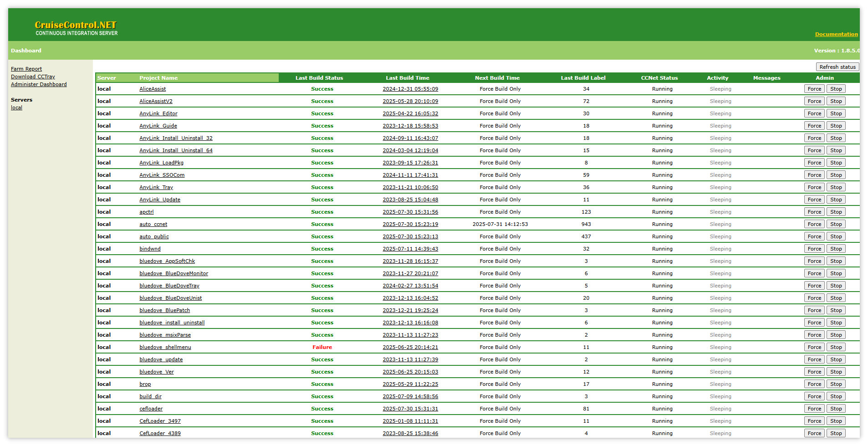Open the Dashboard breadcrumb
This screenshot has width=868, height=446.
(x=26, y=51)
